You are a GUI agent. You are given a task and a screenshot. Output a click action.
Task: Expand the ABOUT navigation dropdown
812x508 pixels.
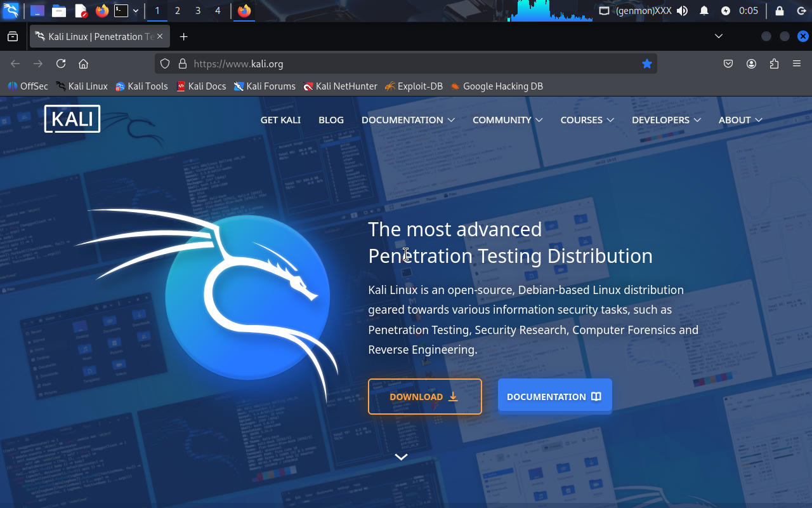(740, 120)
